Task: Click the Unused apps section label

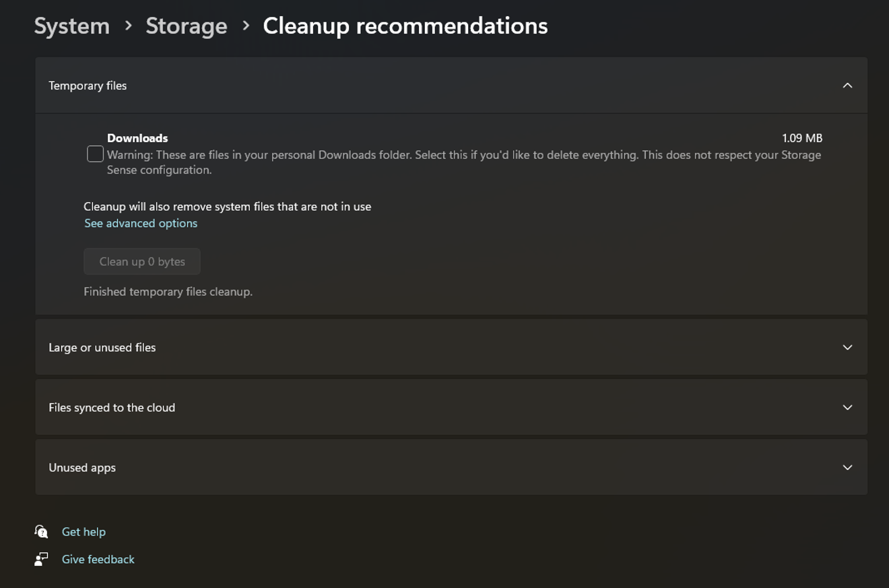Action: pos(82,467)
